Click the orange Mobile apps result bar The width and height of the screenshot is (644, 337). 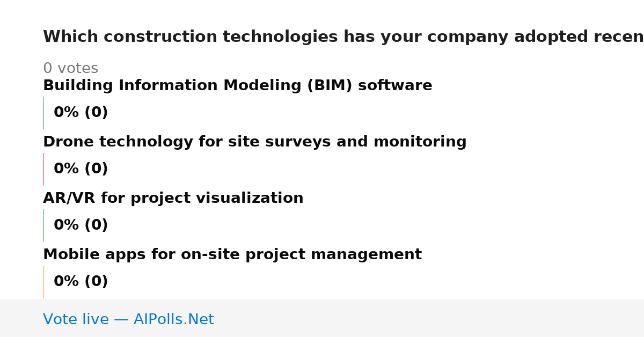pos(43,282)
